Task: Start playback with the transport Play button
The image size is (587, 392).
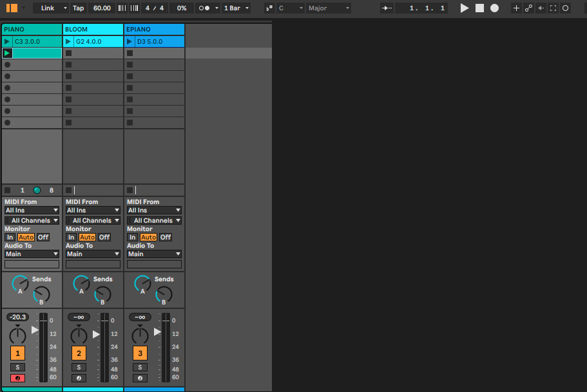Action: pos(464,8)
